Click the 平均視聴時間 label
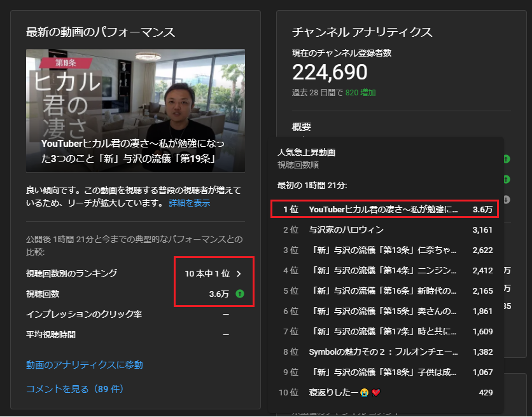 tap(51, 334)
